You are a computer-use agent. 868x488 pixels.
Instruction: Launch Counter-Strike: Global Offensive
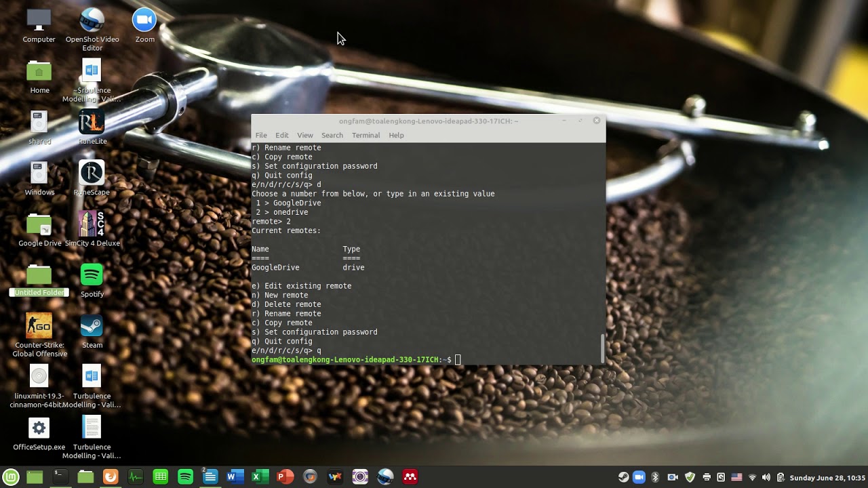[x=39, y=335]
